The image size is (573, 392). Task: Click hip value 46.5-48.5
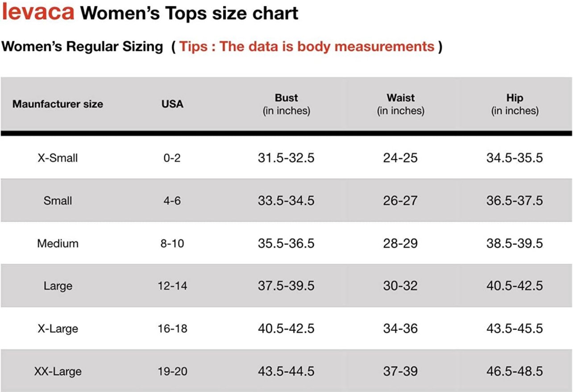(x=515, y=371)
